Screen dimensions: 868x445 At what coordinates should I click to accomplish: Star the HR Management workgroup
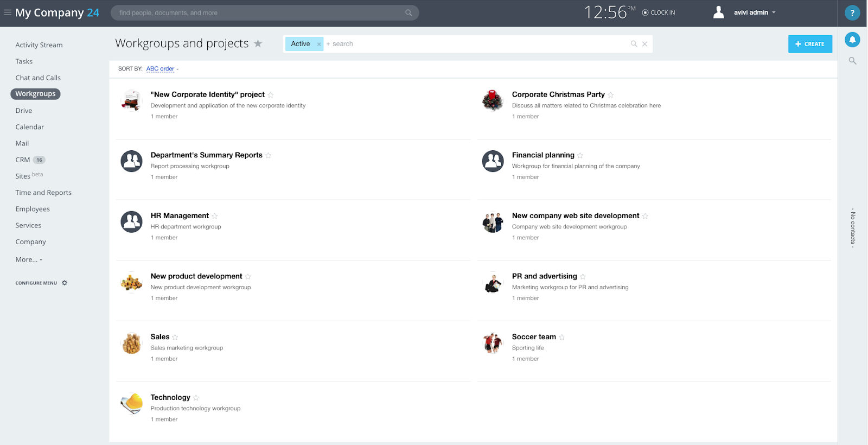point(215,216)
